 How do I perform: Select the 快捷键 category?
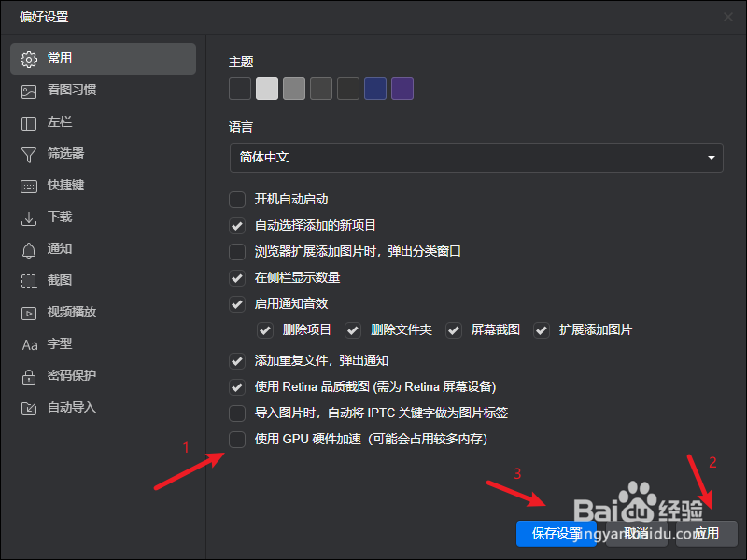[103, 186]
